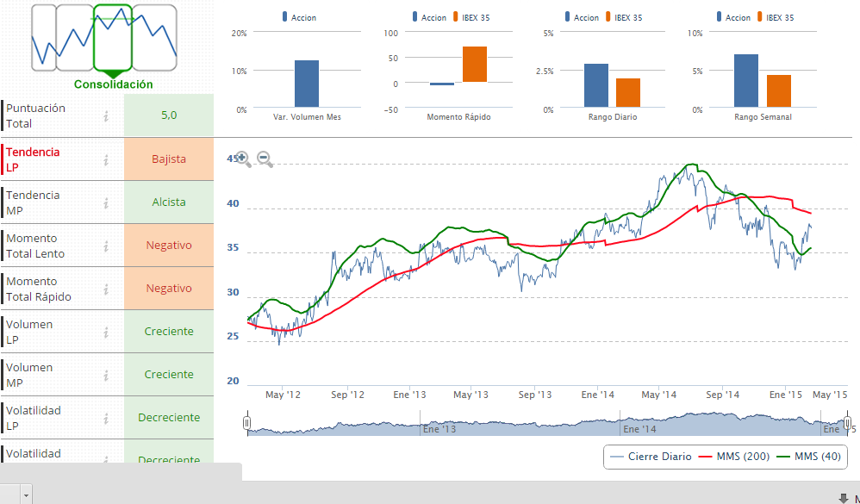
Task: Open dropdown arrow at bottom-left corner
Action: [x=27, y=496]
